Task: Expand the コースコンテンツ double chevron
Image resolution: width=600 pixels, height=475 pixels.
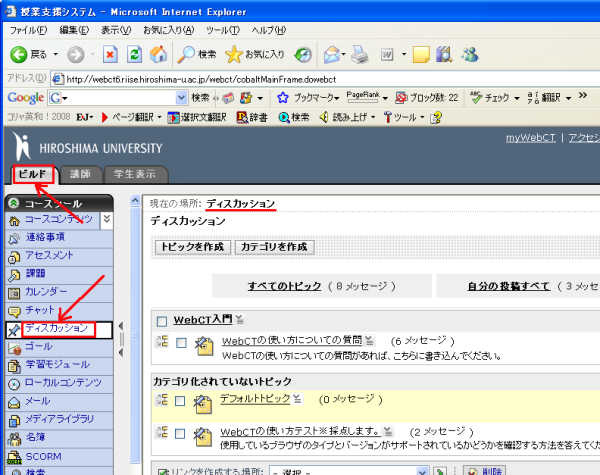Action: 107,219
